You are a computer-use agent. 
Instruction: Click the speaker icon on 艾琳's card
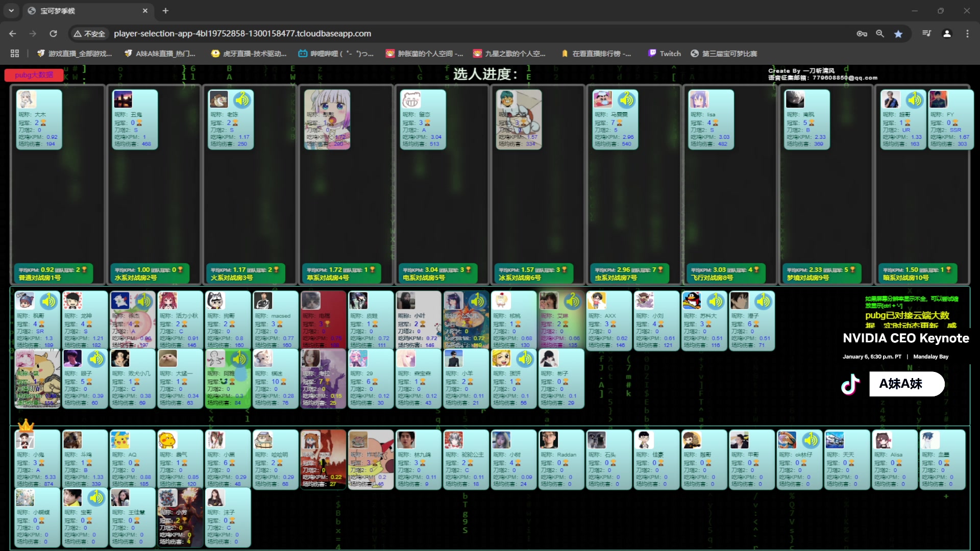pos(573,302)
